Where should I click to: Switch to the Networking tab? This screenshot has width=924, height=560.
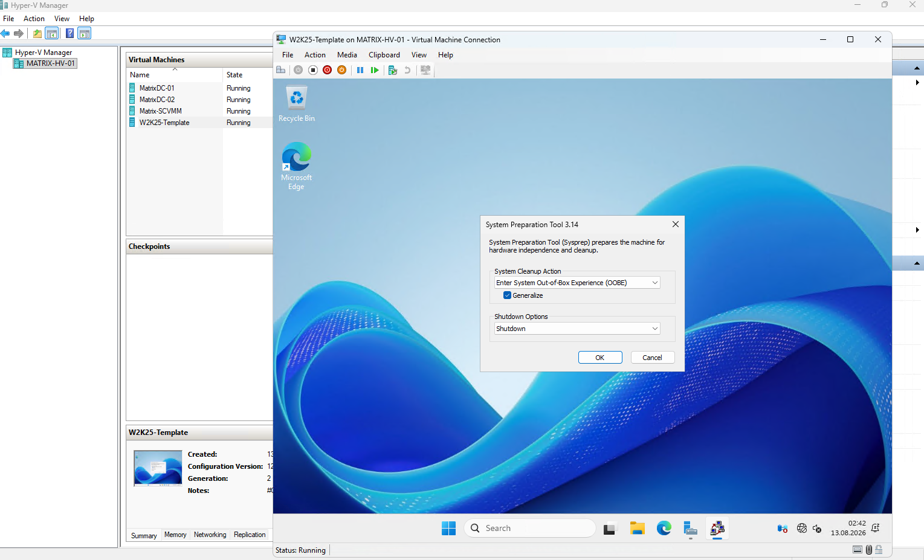click(x=210, y=535)
